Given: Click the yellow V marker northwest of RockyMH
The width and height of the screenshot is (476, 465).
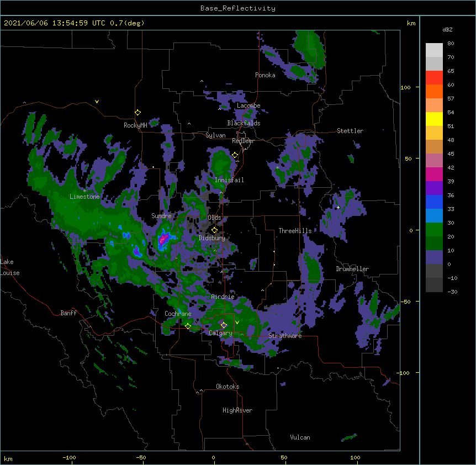Looking at the screenshot, I should click(97, 102).
